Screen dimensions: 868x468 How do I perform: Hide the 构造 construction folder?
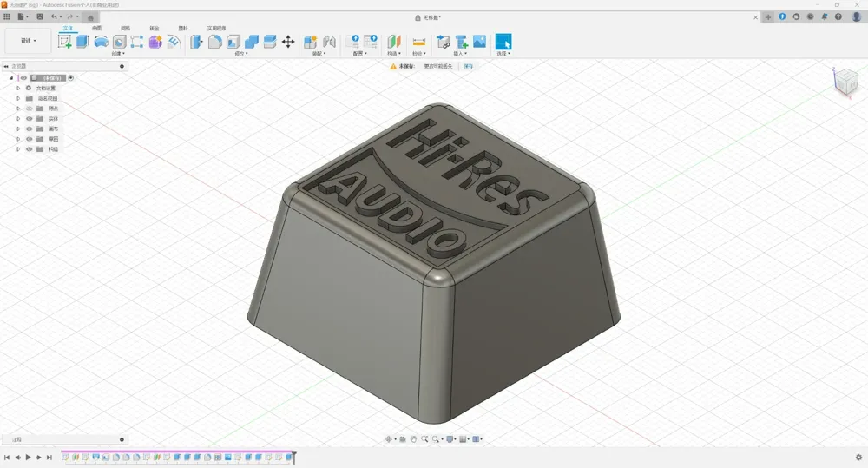[x=30, y=149]
